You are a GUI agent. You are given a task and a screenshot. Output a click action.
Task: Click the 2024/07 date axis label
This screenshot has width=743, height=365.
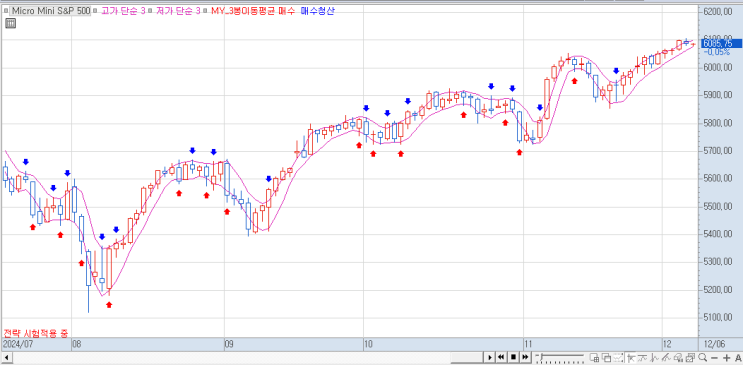click(18, 344)
